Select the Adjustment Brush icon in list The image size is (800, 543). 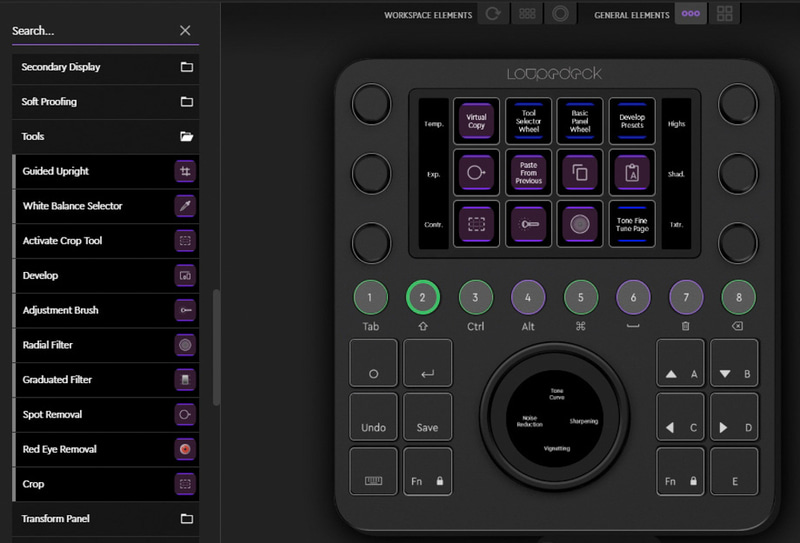(x=185, y=310)
